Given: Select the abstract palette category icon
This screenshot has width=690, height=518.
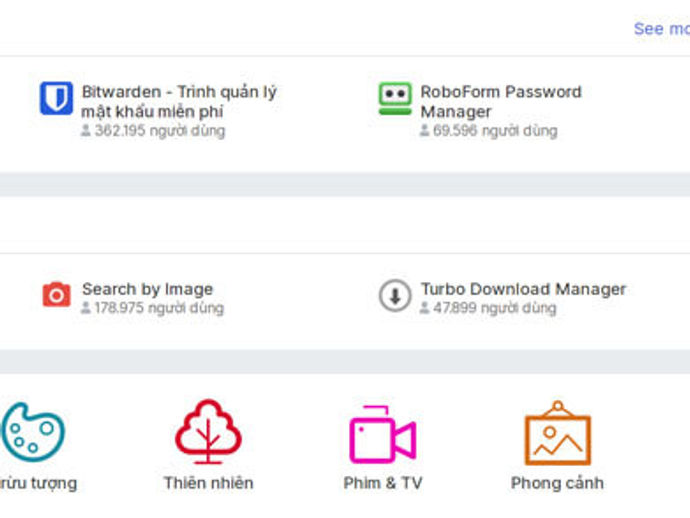Looking at the screenshot, I should pos(33,432).
